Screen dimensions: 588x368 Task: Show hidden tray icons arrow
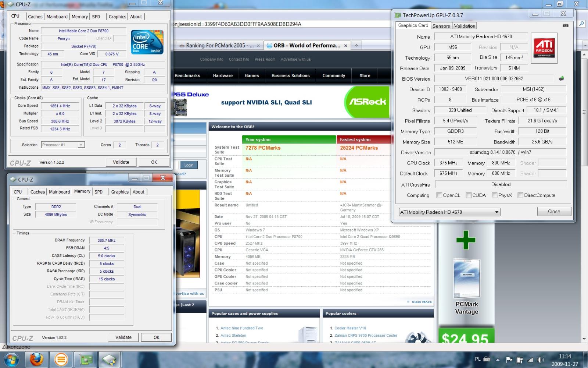(498, 360)
